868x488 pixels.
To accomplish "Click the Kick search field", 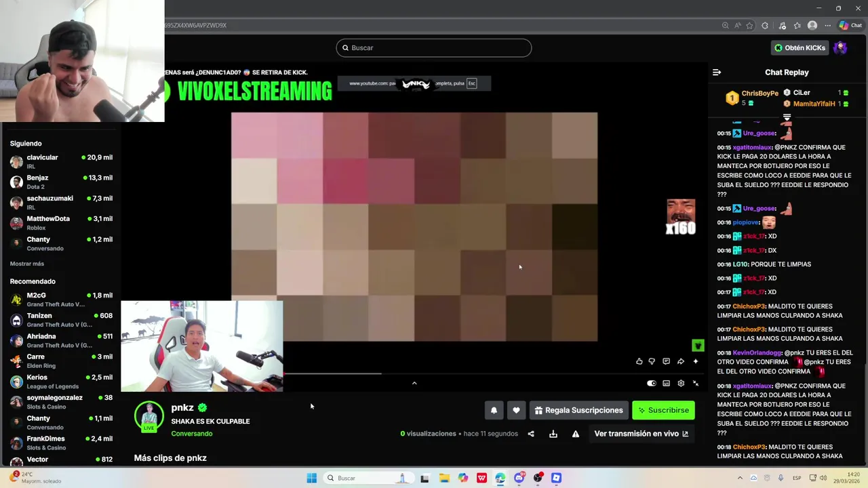I will [x=433, y=47].
